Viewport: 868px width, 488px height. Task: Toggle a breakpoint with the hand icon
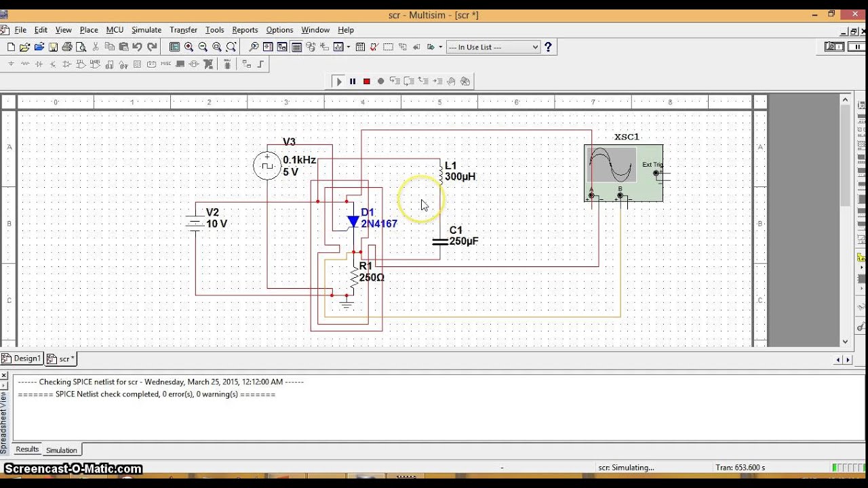451,81
